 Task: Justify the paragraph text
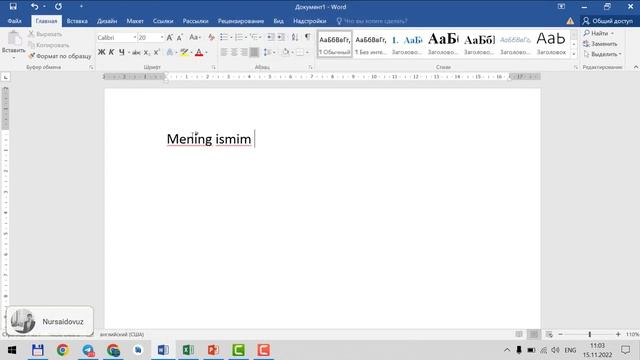click(x=254, y=52)
